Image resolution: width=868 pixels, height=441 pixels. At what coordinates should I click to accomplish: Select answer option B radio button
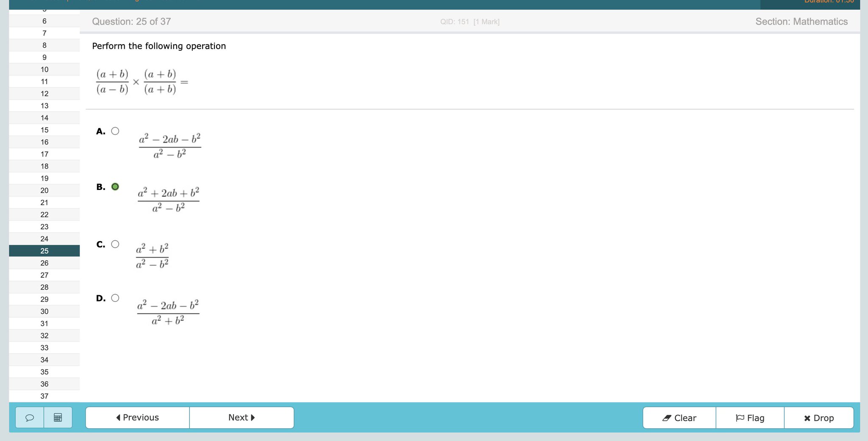115,187
